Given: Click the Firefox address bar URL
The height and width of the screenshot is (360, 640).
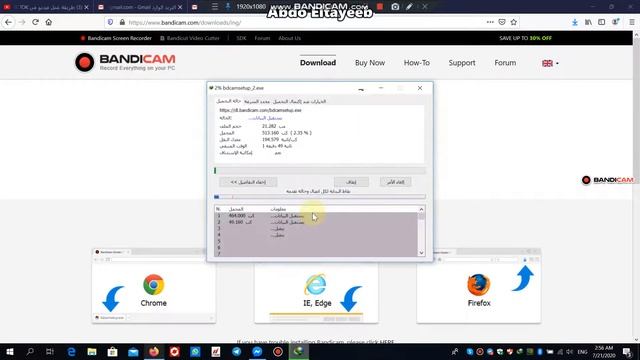Looking at the screenshot, I should (185, 22).
